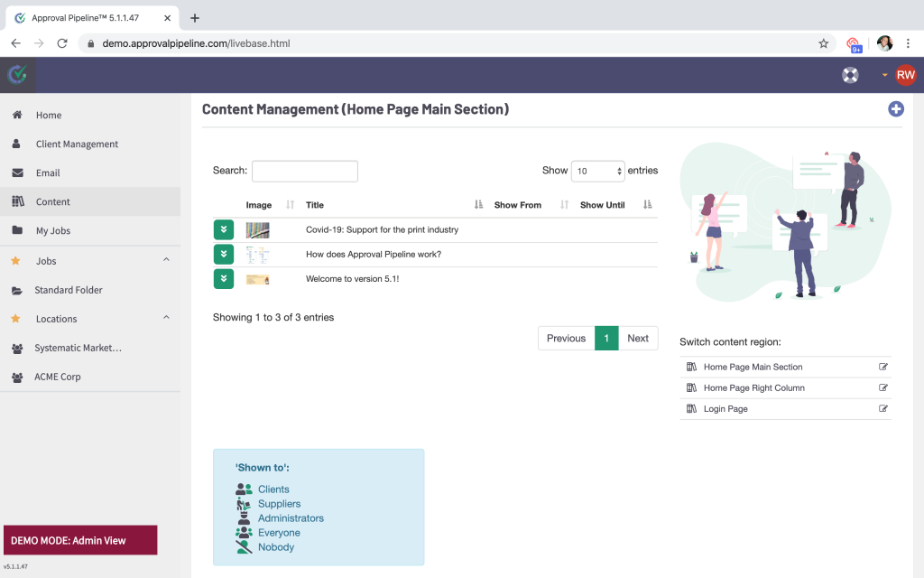Expand the Covid-19 row details
Viewport: 924px width, 578px height.
224,229
